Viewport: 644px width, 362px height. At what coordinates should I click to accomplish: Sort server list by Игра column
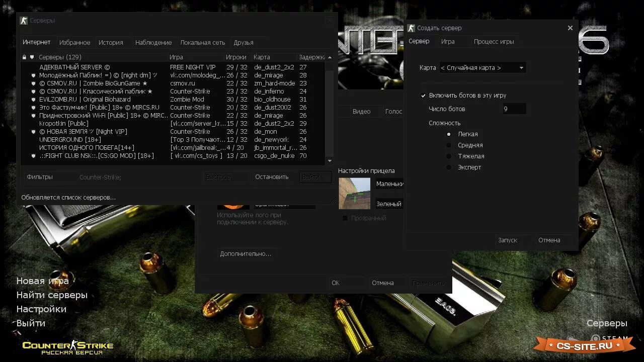(196, 57)
